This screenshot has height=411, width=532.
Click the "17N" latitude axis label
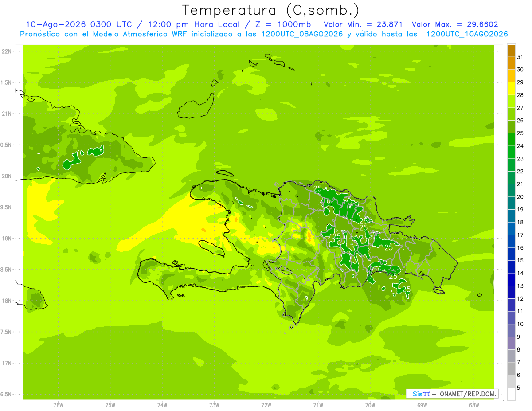(8, 363)
